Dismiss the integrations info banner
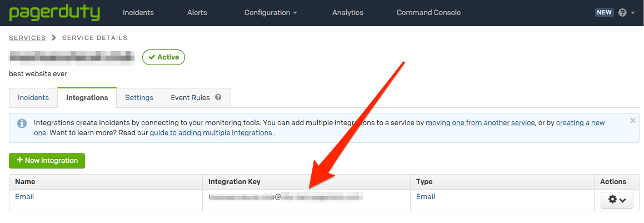The width and height of the screenshot is (644, 223). click(x=632, y=120)
